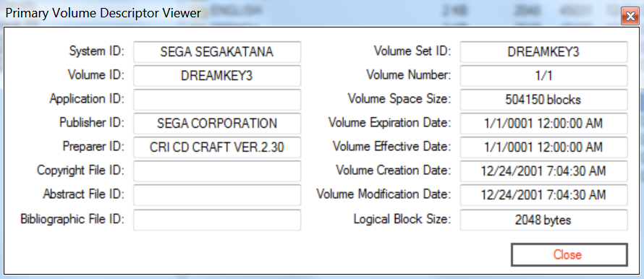
Task: Click the Publisher ID label
Action: point(92,123)
